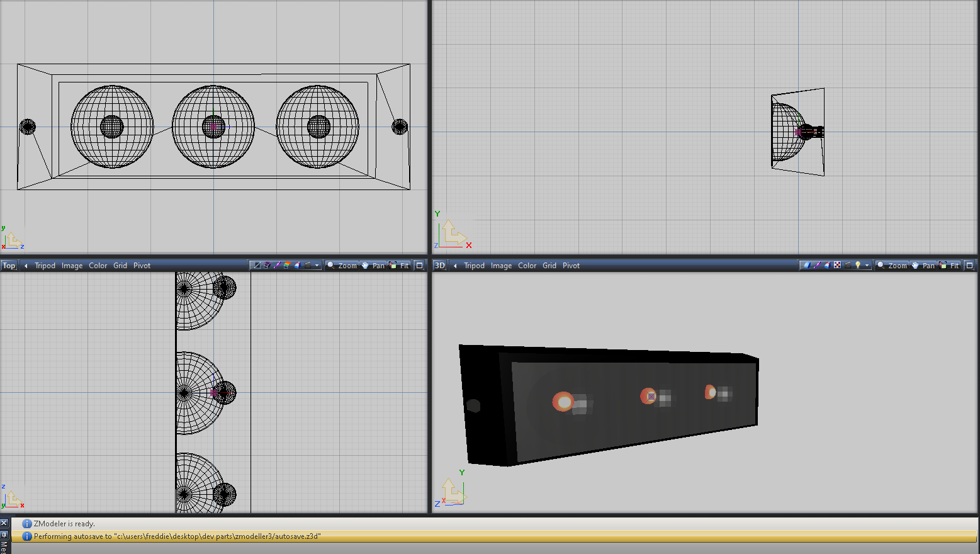980x554 pixels.
Task: Open the Top view selector dropdown label
Action: coord(9,266)
